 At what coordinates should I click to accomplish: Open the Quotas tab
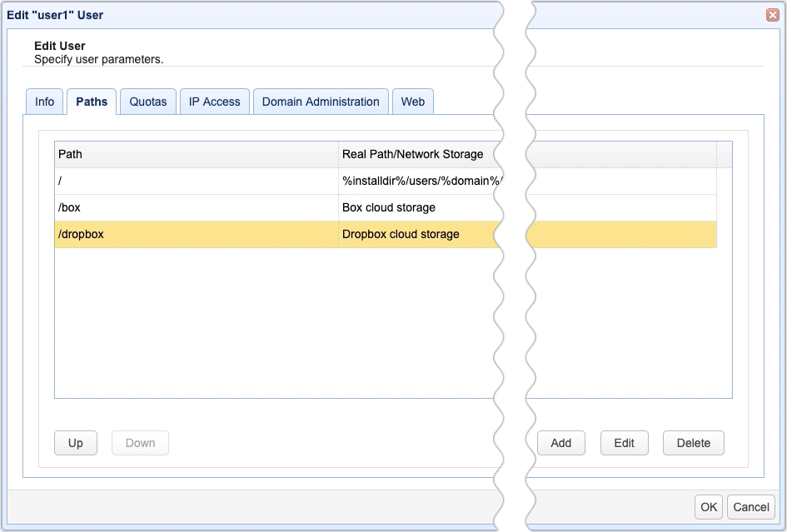click(x=147, y=101)
